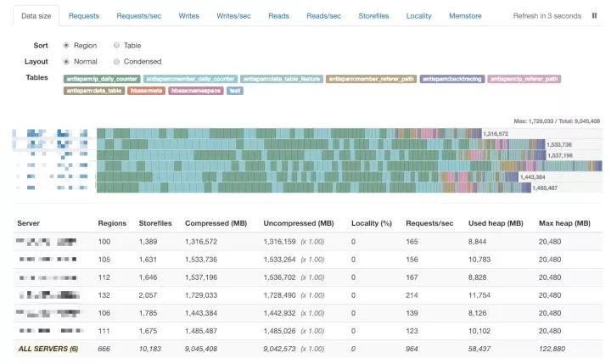Select the Table sort option
This screenshot has width=611, height=364.
[x=117, y=45]
